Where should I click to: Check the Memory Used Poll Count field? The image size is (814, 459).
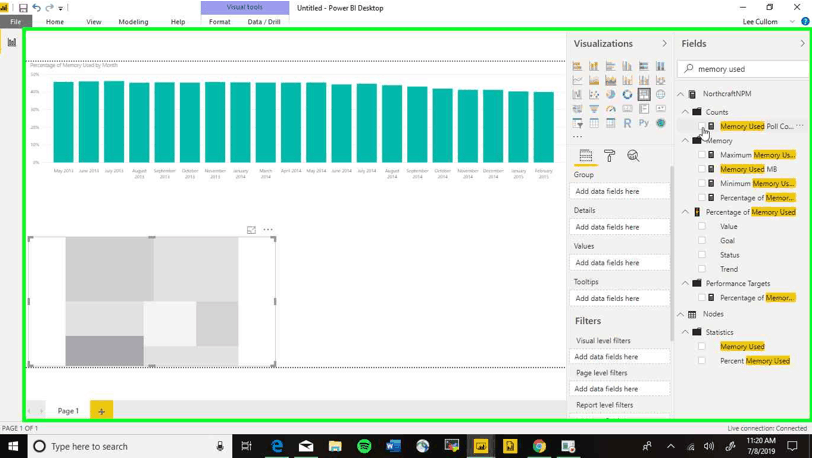702,126
